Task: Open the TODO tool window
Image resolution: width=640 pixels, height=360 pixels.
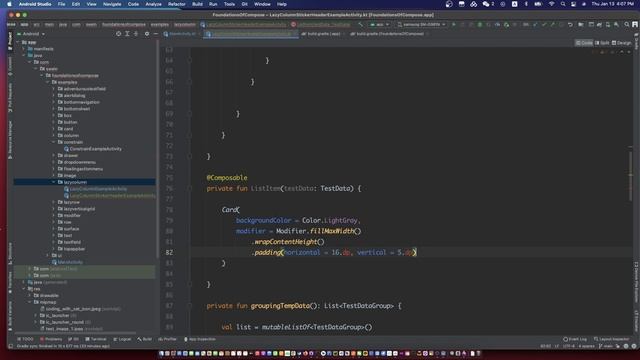Action: [x=25, y=339]
